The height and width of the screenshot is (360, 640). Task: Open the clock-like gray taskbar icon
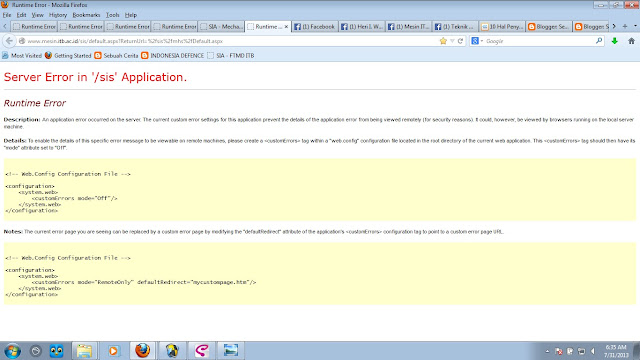click(36, 351)
